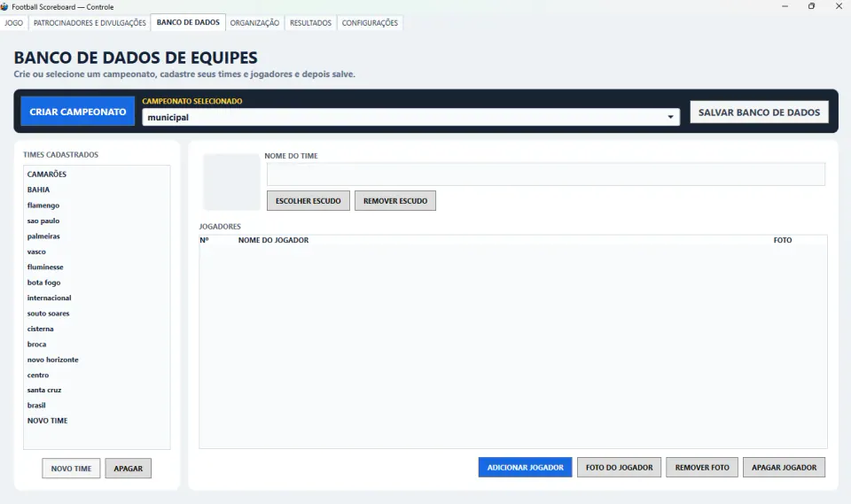Click SALVAR BANCO DE DADOS button
851x504 pixels.
point(759,112)
